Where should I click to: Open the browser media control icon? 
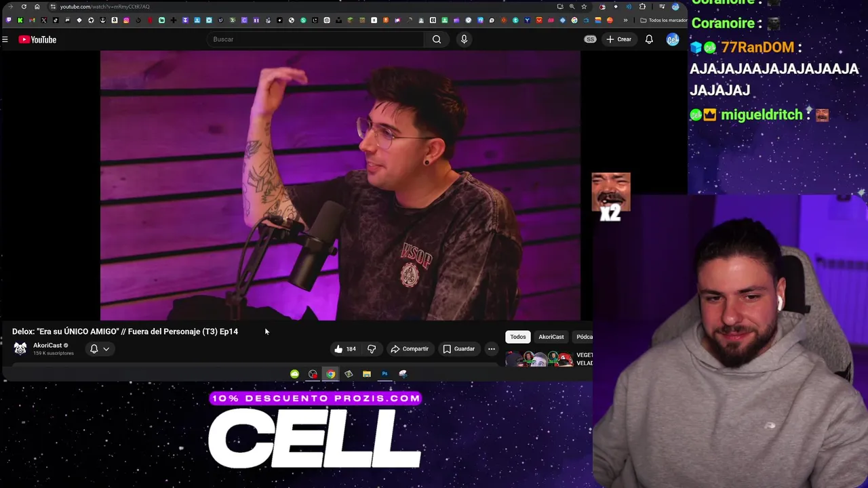pos(662,6)
